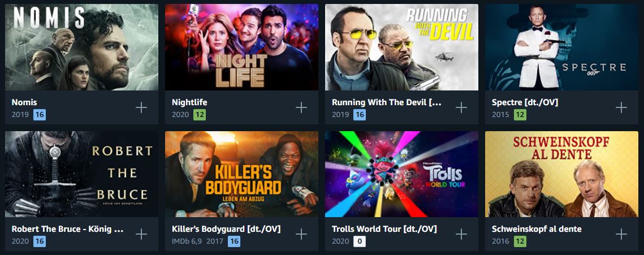Add Killer's Bodyguard to watchlist plus icon
Screen dimensions: 644x255
coord(301,234)
